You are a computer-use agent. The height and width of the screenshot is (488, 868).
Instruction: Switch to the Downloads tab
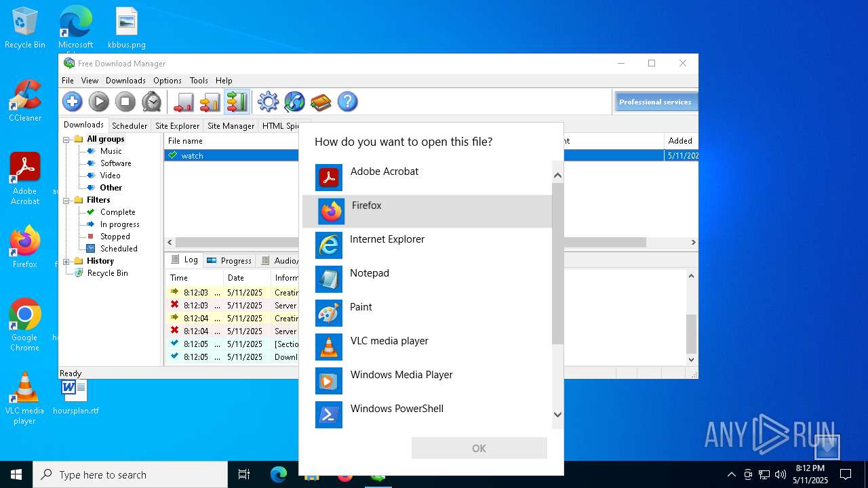coord(83,125)
